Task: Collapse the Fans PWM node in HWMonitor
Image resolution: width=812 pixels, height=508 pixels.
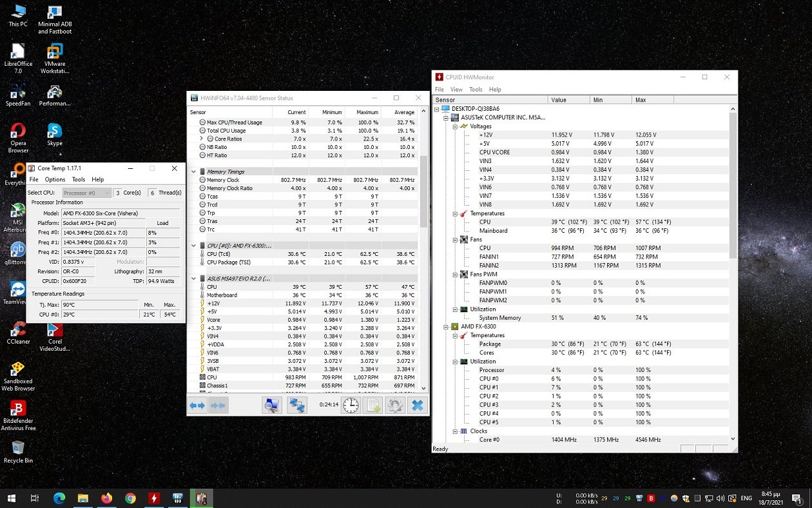Action: [455, 274]
